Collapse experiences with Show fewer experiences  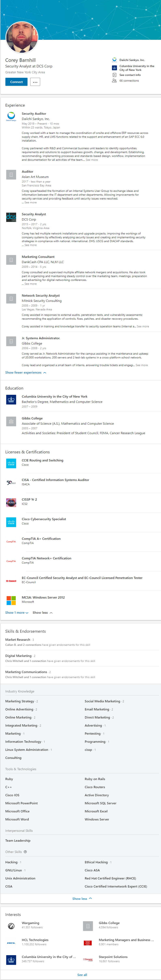(26, 372)
